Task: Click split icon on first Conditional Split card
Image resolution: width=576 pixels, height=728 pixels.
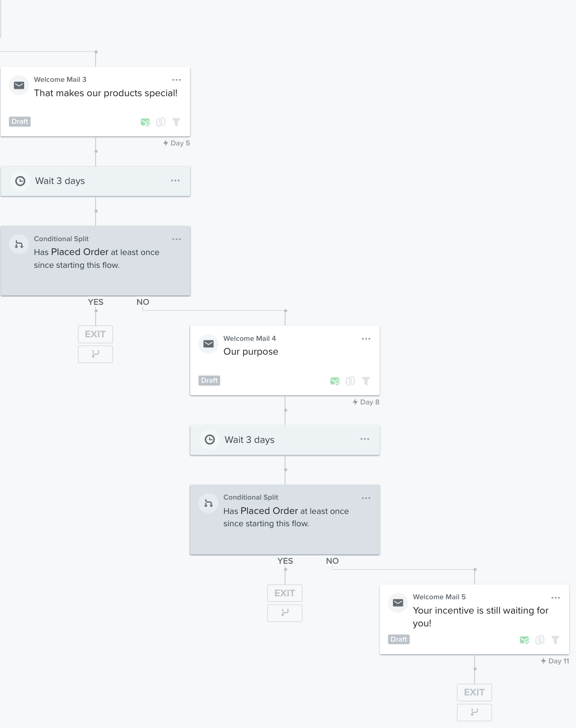Action: [x=19, y=245]
